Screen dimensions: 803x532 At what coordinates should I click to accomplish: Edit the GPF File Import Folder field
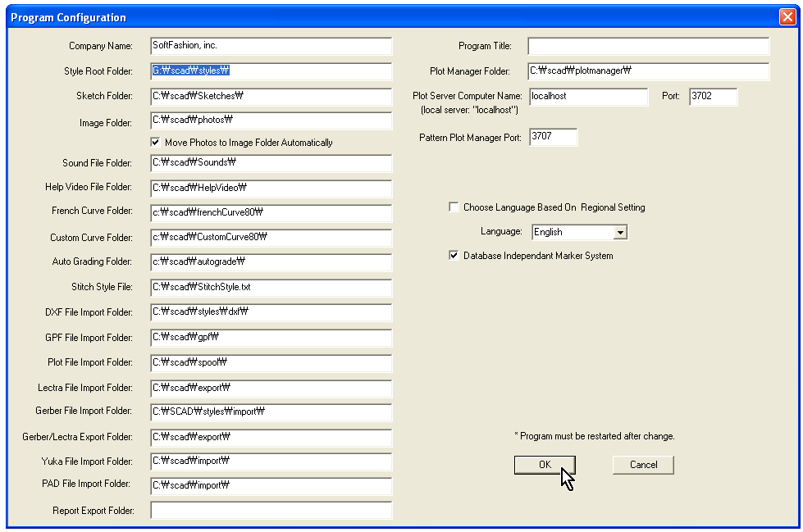271,338
